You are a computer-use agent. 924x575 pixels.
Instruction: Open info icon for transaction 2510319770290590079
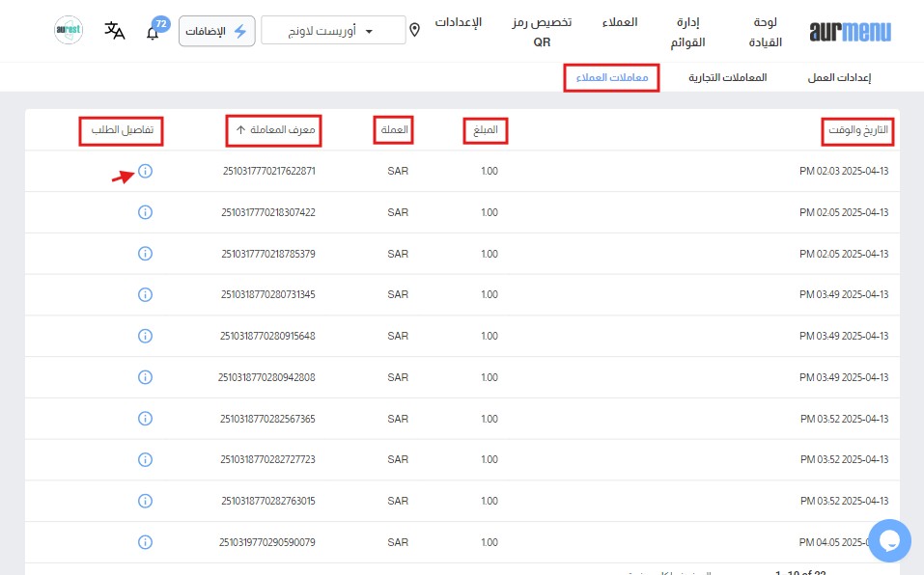click(x=145, y=542)
